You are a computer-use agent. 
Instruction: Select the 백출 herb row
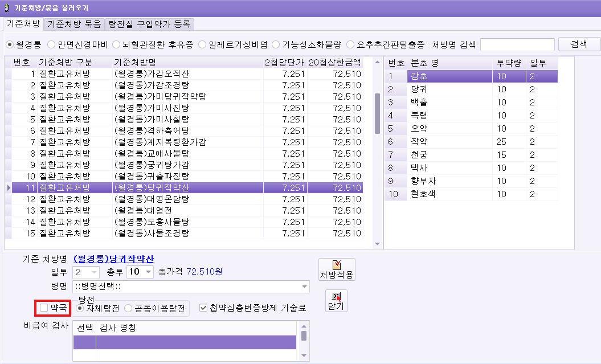pos(471,103)
